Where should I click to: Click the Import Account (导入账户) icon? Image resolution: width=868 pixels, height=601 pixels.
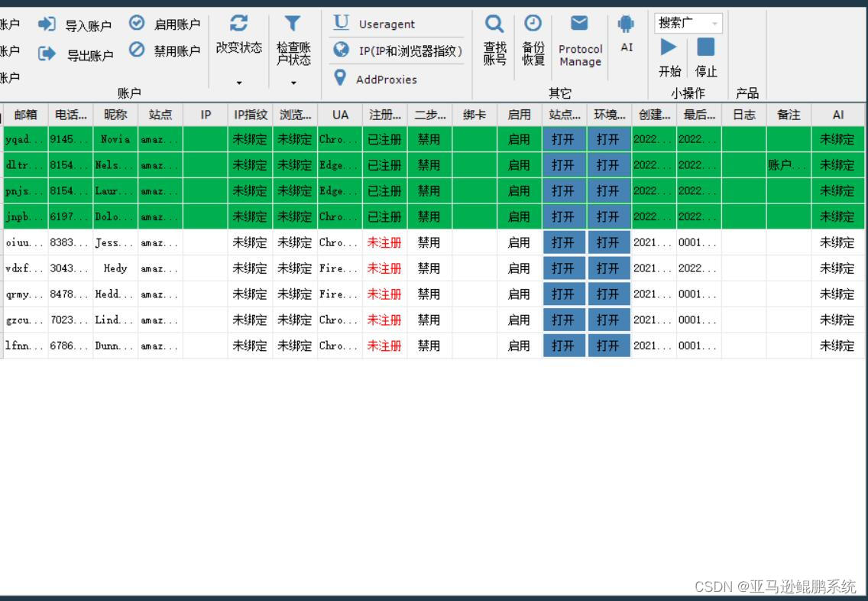[47, 24]
